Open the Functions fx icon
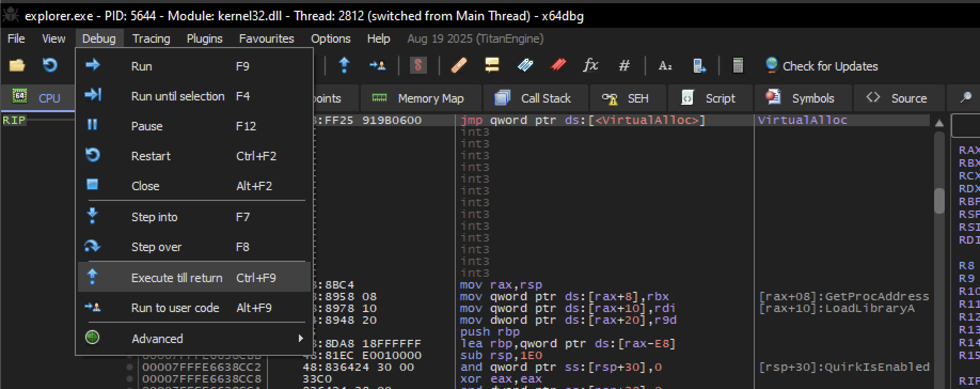 click(x=590, y=65)
